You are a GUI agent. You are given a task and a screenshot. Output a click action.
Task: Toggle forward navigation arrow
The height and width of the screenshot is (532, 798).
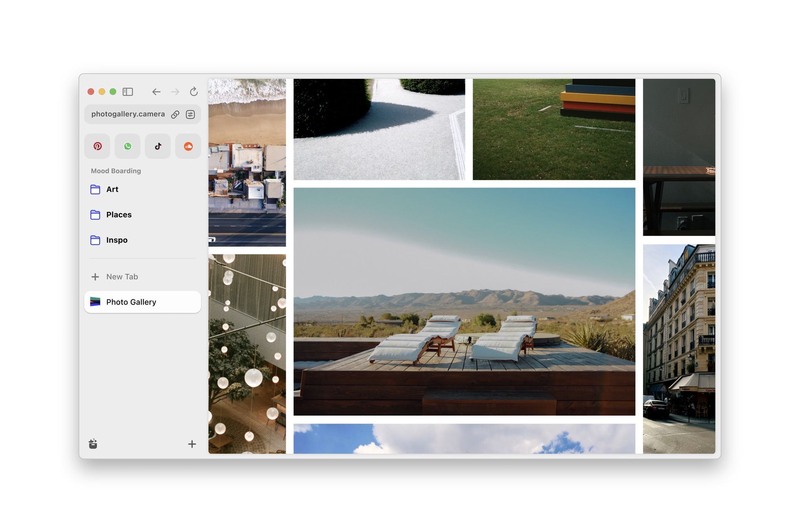[x=175, y=91]
